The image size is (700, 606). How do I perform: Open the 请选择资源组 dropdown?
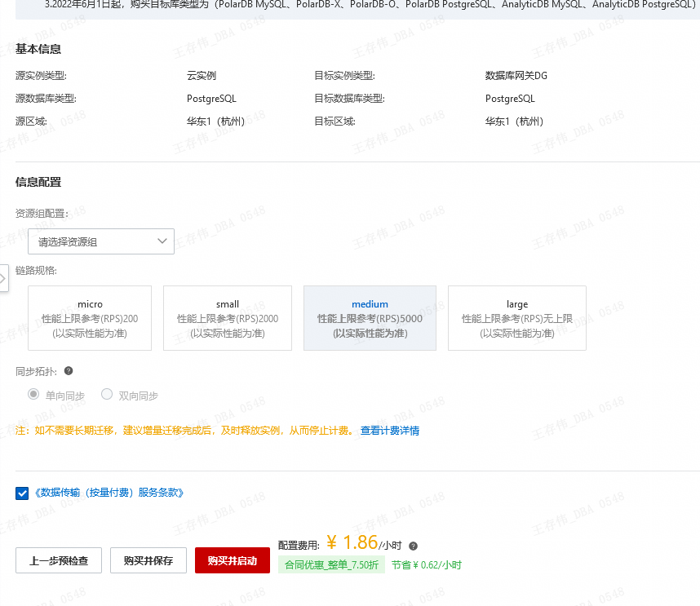coord(101,241)
